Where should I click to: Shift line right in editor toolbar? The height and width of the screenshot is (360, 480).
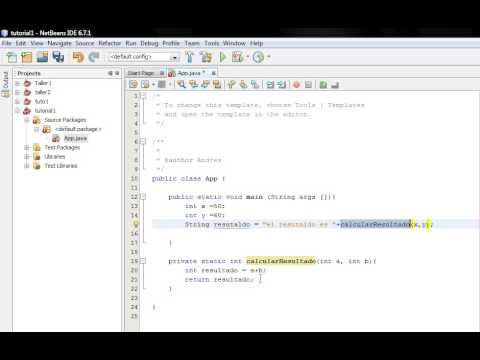(x=282, y=84)
